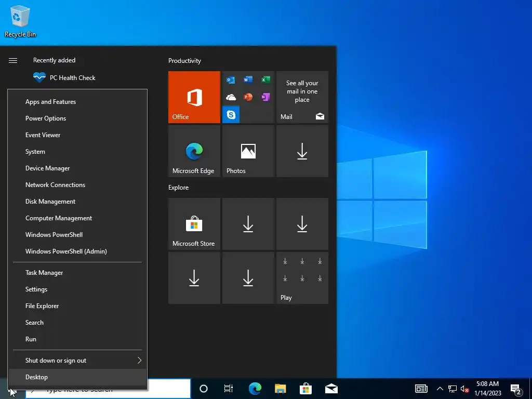Open Disk Management from the menu
This screenshot has height=399, width=532.
[x=77, y=202]
